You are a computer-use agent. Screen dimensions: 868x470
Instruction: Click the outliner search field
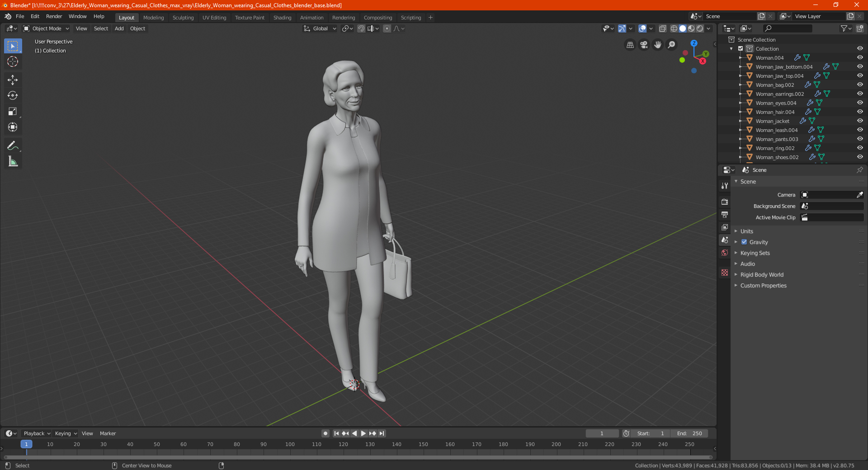coord(787,28)
